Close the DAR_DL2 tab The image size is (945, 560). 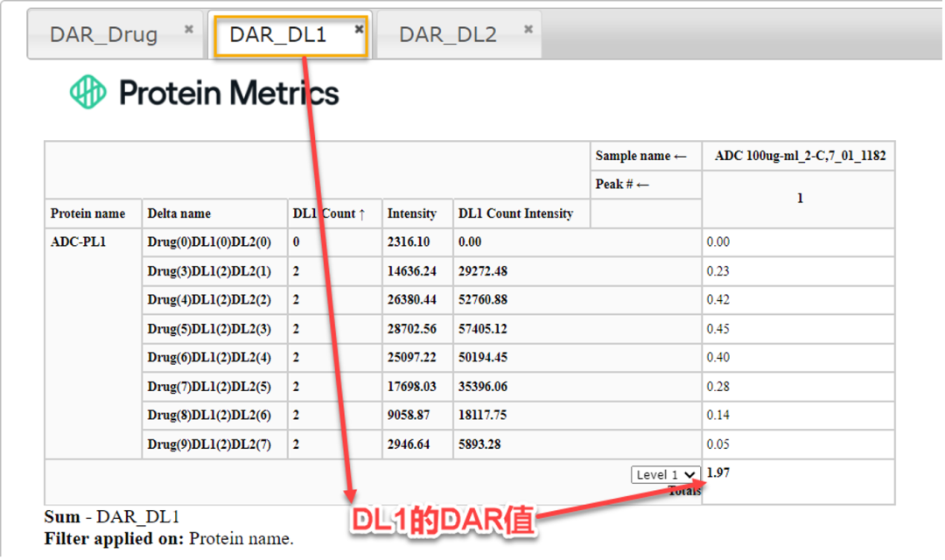528,29
